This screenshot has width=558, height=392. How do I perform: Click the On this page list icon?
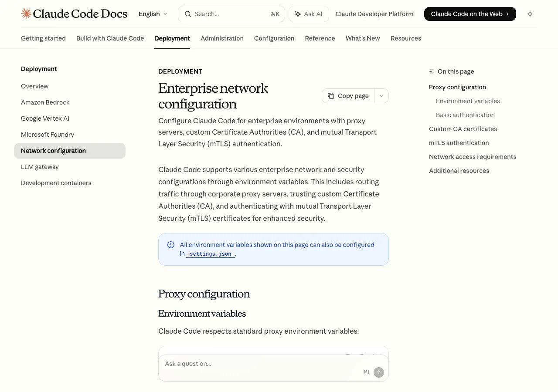click(432, 71)
